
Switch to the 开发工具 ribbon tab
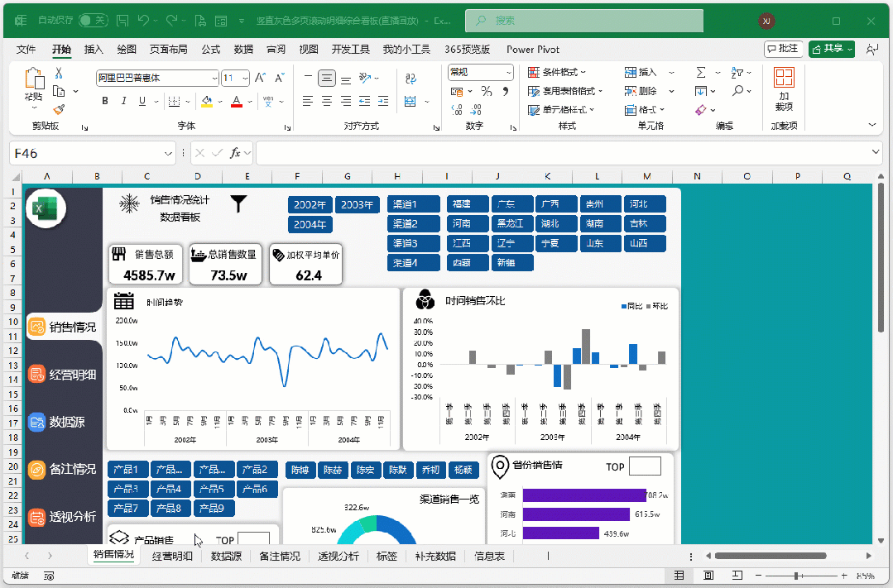point(351,50)
